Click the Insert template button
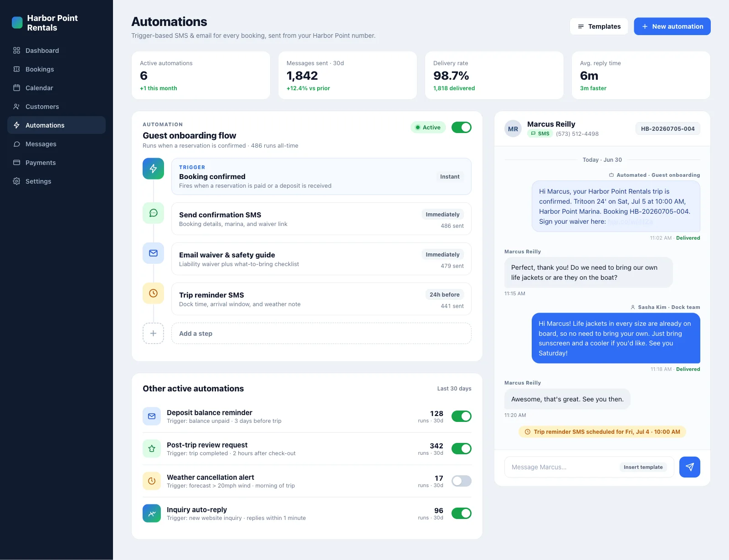The image size is (729, 560). (x=643, y=467)
